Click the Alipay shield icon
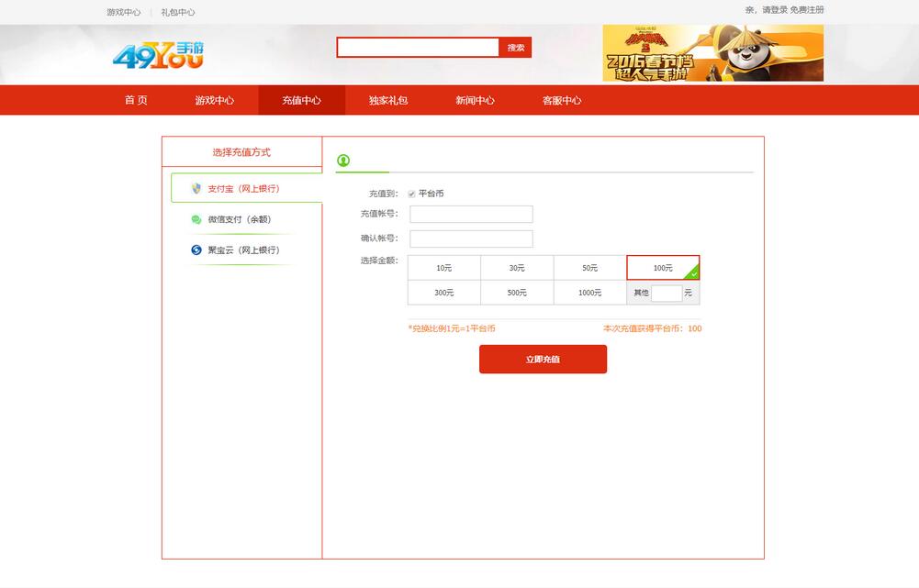Screen dimensions: 919x588 point(196,189)
